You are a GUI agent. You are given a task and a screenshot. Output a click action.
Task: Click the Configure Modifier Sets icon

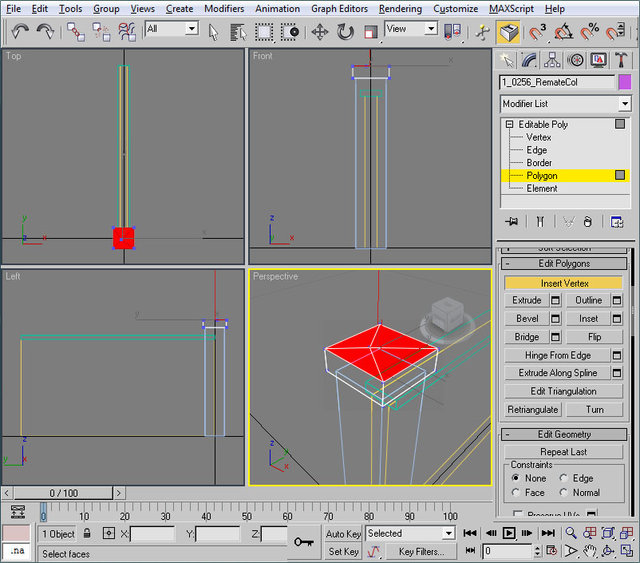tap(618, 222)
